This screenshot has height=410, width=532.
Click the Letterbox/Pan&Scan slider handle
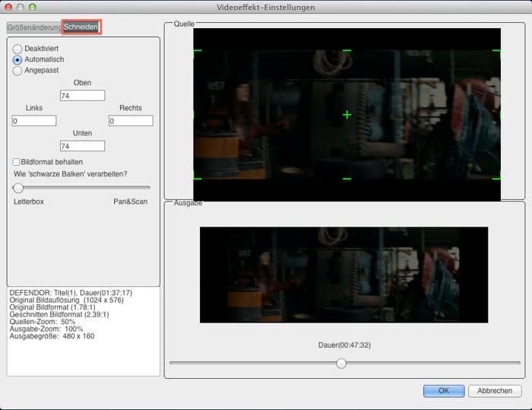coord(18,188)
